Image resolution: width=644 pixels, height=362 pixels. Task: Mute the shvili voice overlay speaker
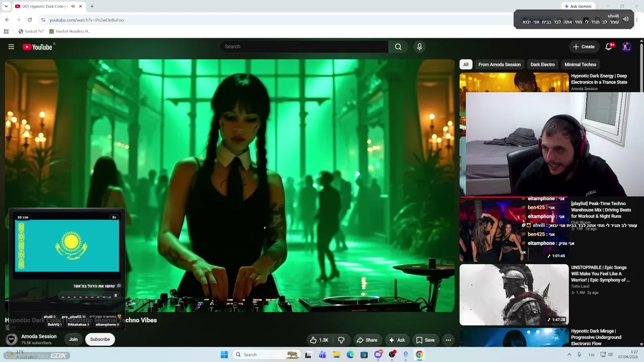pos(626,19)
